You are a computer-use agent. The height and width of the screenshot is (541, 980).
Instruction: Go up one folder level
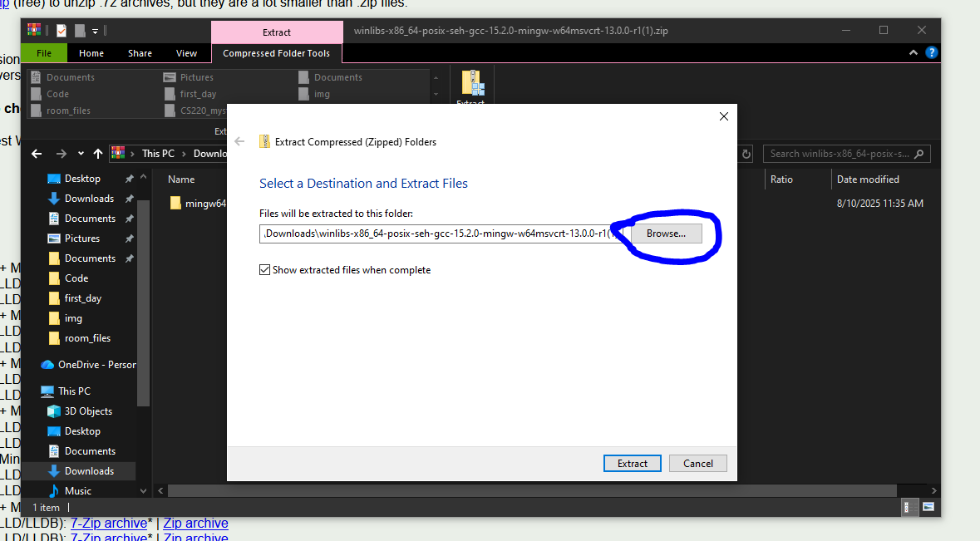click(97, 153)
